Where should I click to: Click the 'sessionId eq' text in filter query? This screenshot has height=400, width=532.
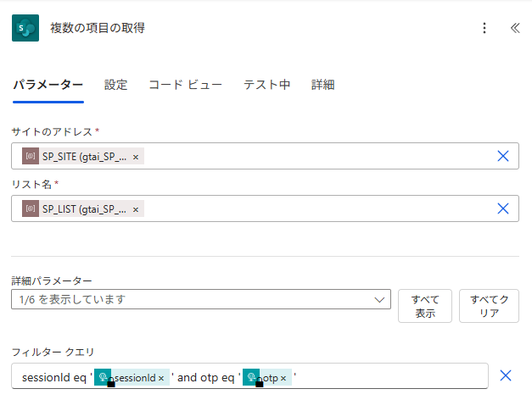54,377
